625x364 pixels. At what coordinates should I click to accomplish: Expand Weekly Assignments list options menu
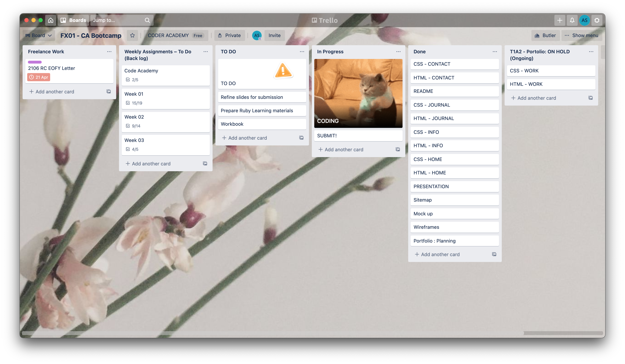click(206, 52)
